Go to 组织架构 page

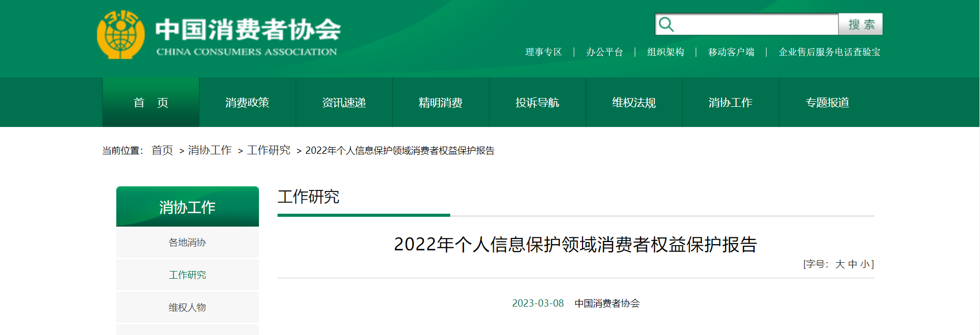tap(665, 52)
